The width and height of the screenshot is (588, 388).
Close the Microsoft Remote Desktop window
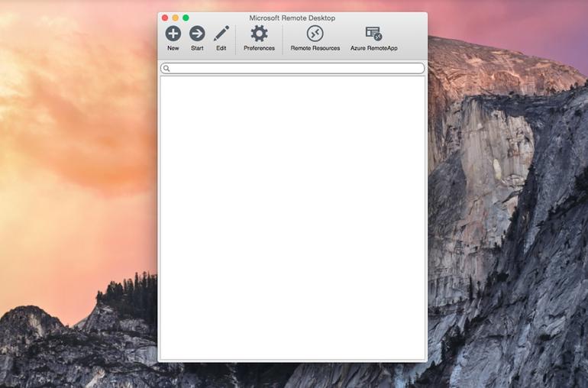165,18
